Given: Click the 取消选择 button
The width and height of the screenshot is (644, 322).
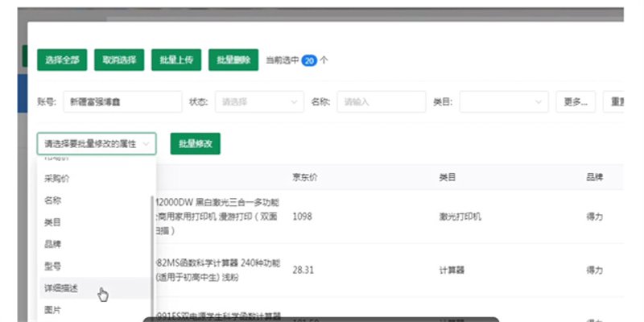Looking at the screenshot, I should pos(119,60).
